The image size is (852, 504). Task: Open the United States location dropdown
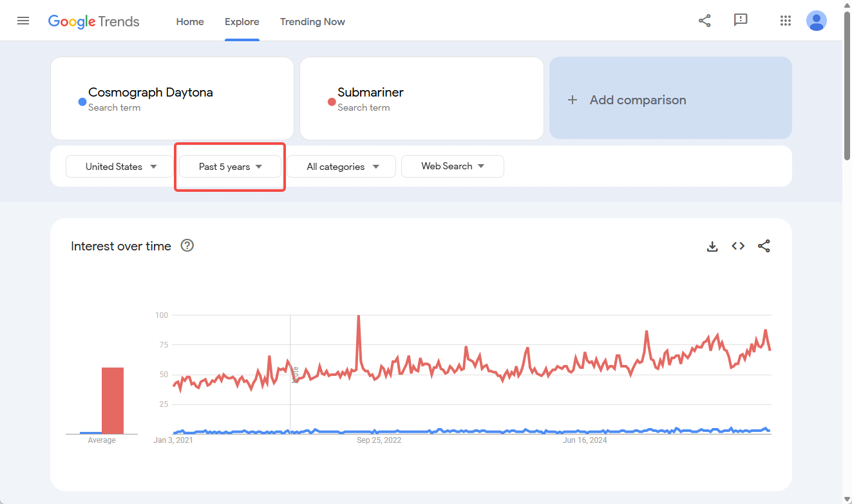pos(119,166)
